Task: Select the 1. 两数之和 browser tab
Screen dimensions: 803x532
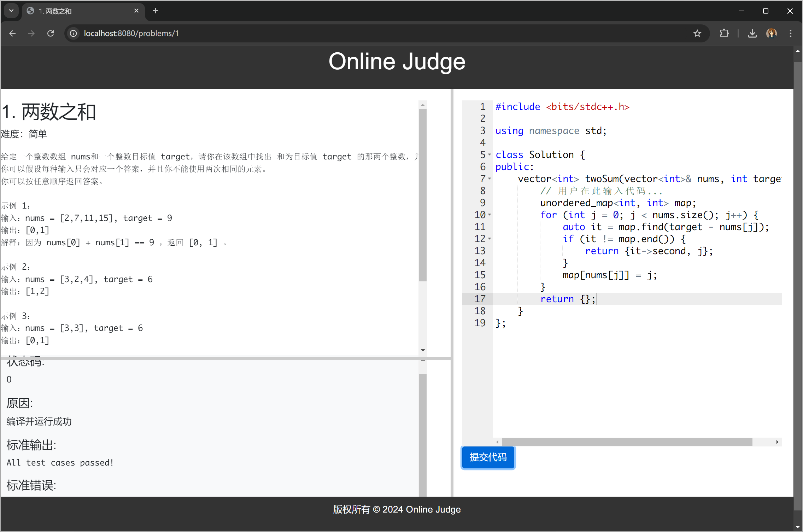Action: [84, 11]
